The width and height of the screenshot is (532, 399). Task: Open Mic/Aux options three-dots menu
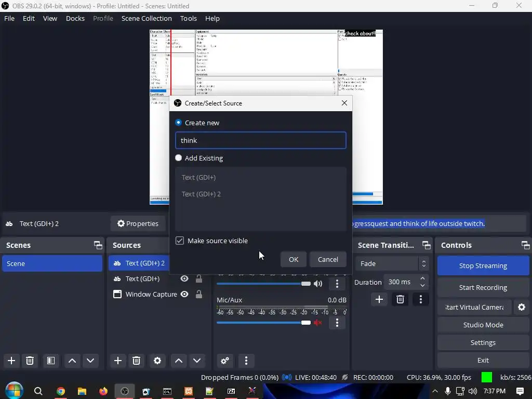click(337, 323)
